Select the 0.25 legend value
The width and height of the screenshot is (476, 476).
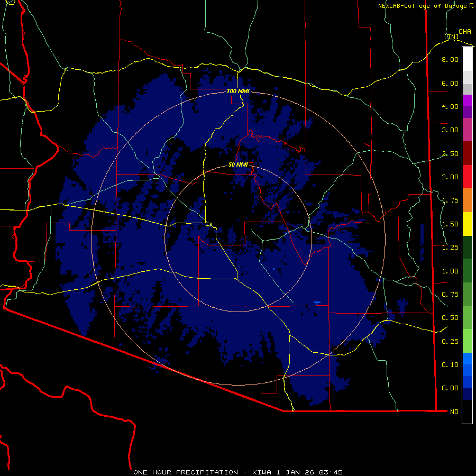tap(450, 342)
